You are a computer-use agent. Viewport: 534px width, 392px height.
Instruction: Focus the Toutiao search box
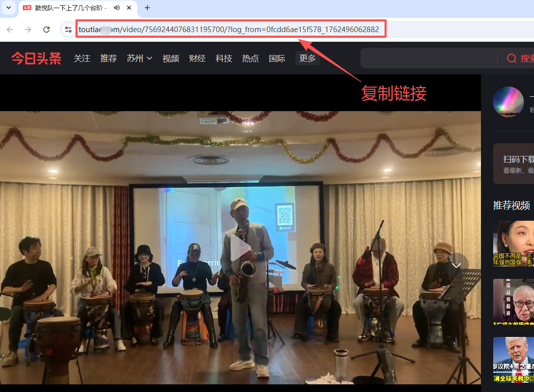click(x=429, y=58)
